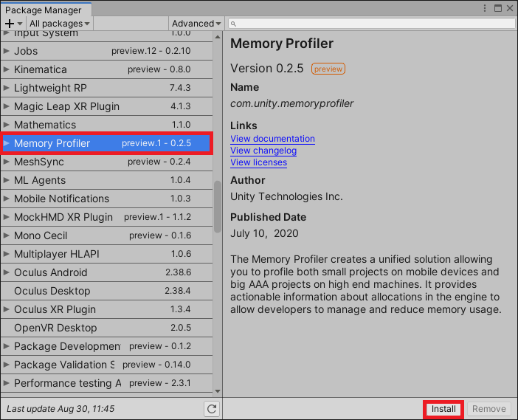Expand the Mono Cecil arrow
Viewport: 518px width, 420px height.
[x=7, y=235]
